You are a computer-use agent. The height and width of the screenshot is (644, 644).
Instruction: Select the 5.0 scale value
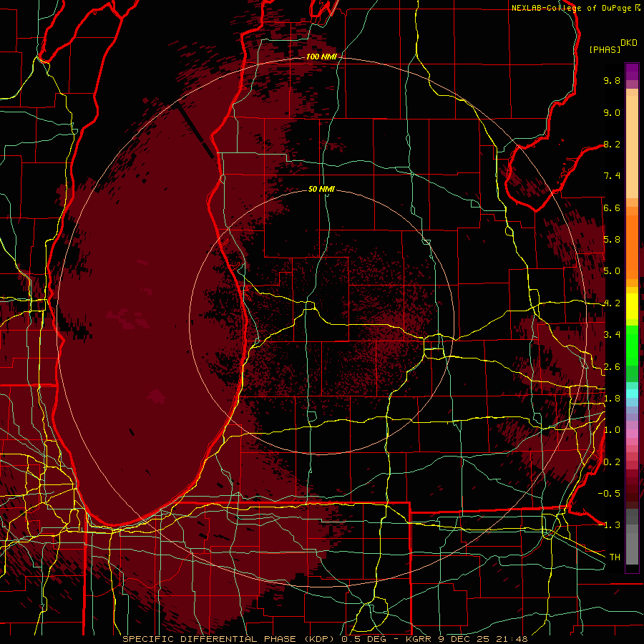coord(612,271)
